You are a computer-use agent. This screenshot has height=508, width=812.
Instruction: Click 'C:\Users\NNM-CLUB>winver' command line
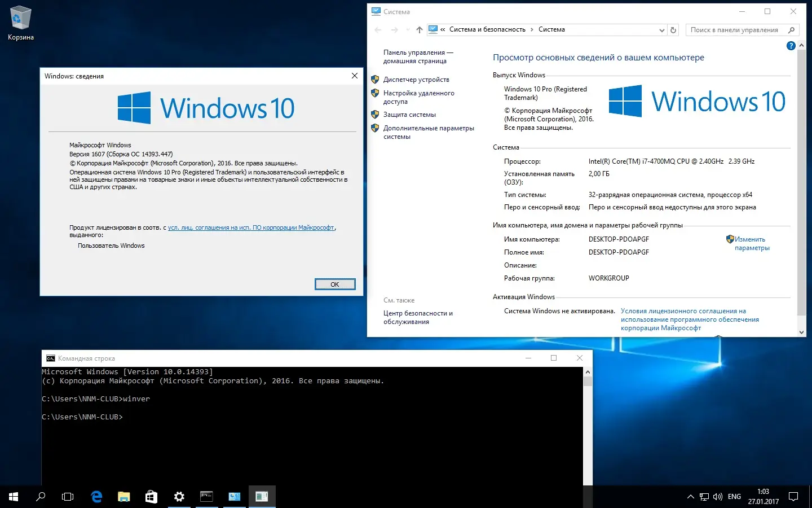96,399
